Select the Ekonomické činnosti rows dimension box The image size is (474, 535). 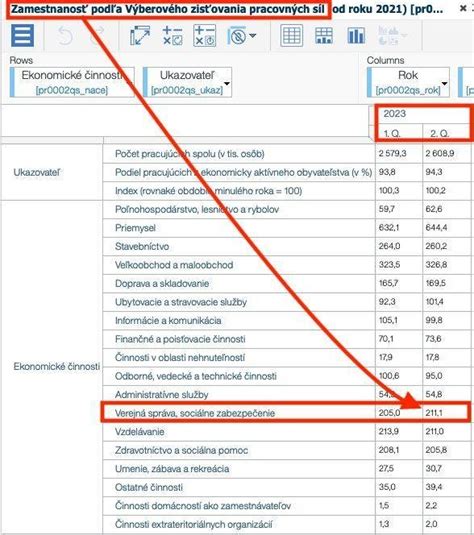pyautogui.click(x=72, y=82)
